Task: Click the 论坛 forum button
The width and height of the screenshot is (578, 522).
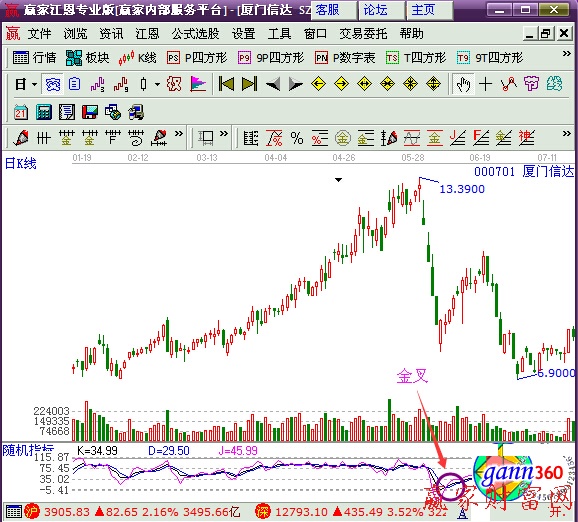Action: coord(382,10)
